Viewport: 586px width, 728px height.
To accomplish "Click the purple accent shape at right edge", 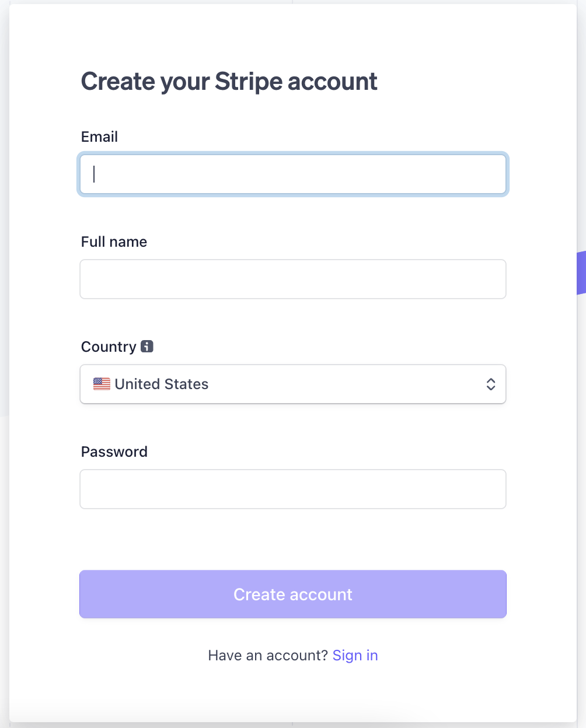I will 581,273.
